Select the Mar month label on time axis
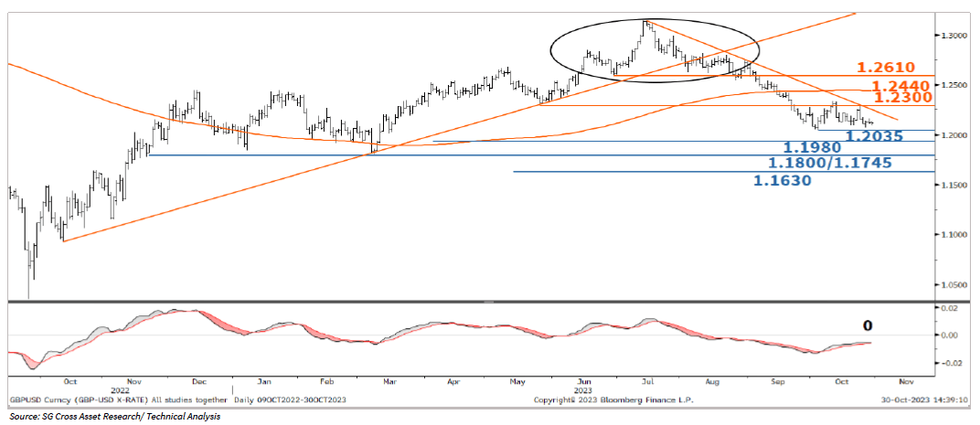This screenshot has width=980, height=425. (390, 384)
